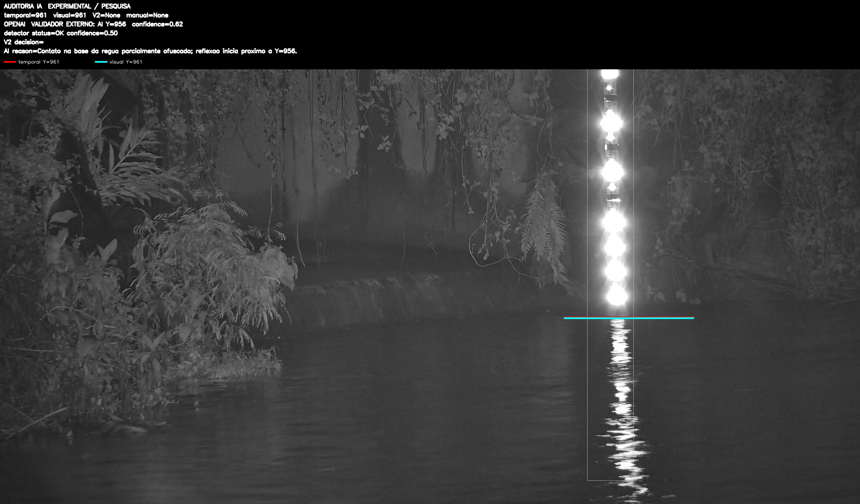The width and height of the screenshot is (860, 504).
Task: Click the legend label 'visual Y=961'
Action: click(126, 62)
